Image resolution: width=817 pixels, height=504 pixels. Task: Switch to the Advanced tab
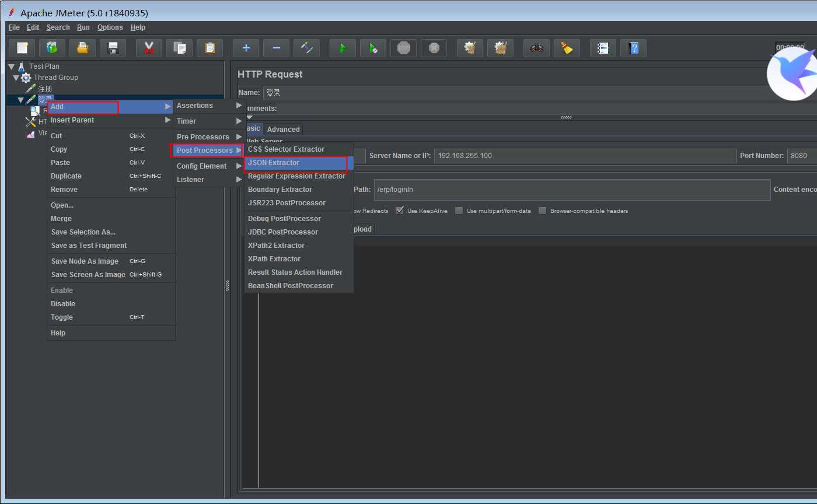pyautogui.click(x=283, y=129)
